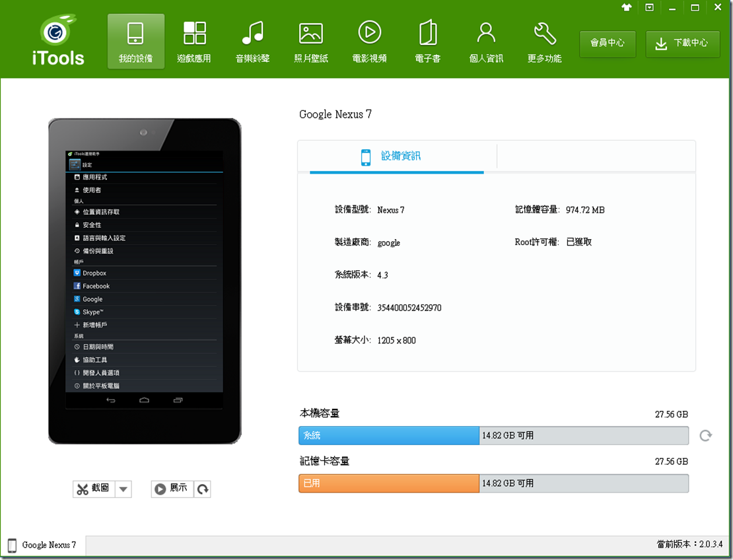Click the google manufacturer value
Image resolution: width=733 pixels, height=560 pixels.
[x=388, y=242]
